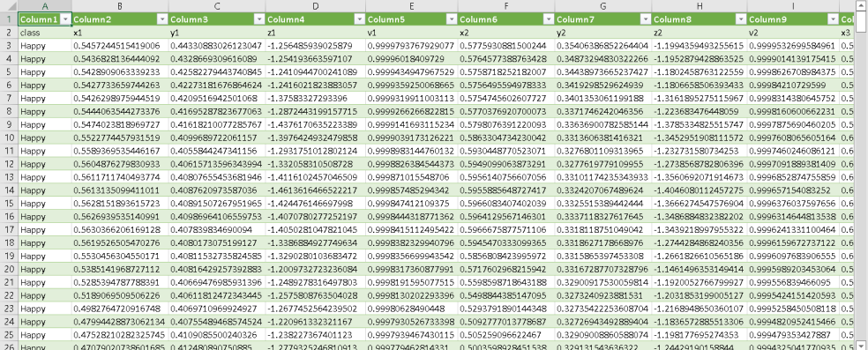Image resolution: width=868 pixels, height=350 pixels.
Task: Select row 25 header
Action: [x=9, y=334]
